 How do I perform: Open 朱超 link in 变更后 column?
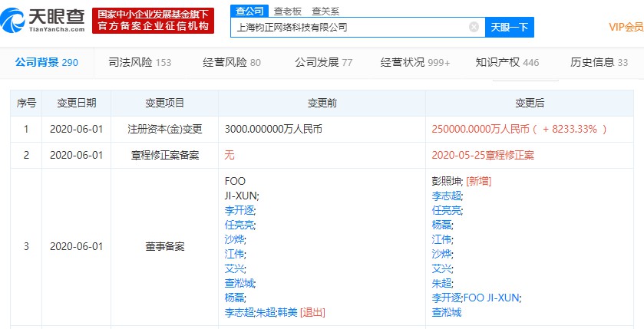[x=441, y=283]
